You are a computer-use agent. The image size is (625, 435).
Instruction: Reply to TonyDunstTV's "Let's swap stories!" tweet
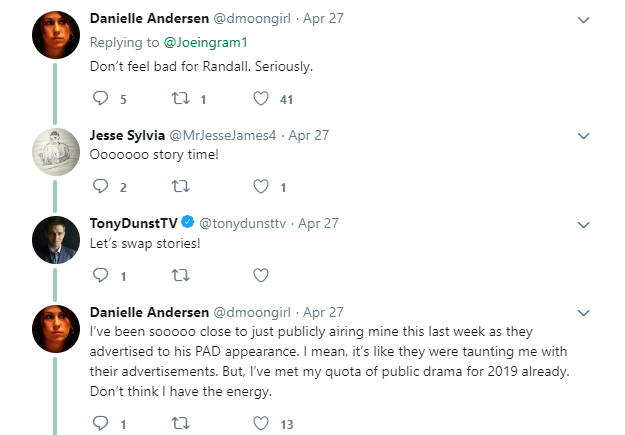(x=98, y=275)
